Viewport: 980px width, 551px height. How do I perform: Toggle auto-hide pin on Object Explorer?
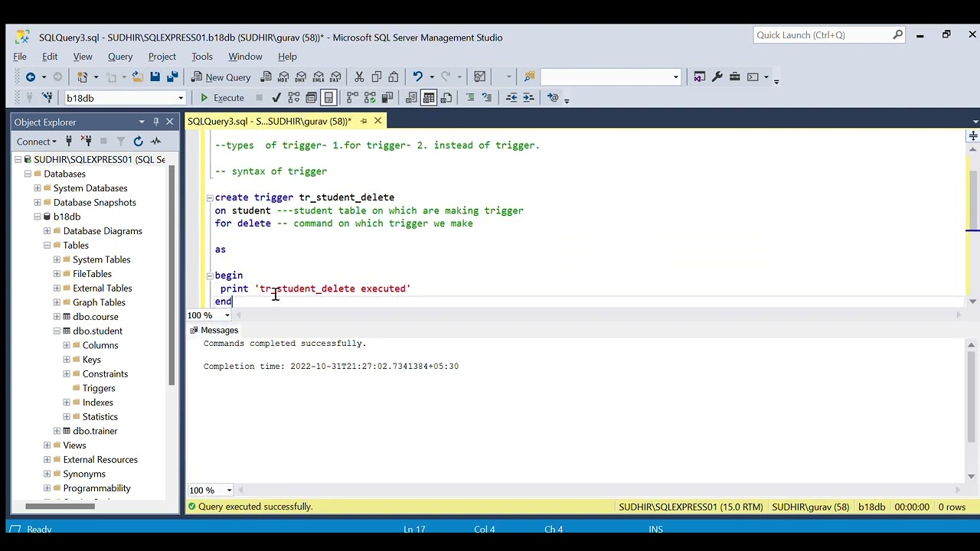point(156,122)
